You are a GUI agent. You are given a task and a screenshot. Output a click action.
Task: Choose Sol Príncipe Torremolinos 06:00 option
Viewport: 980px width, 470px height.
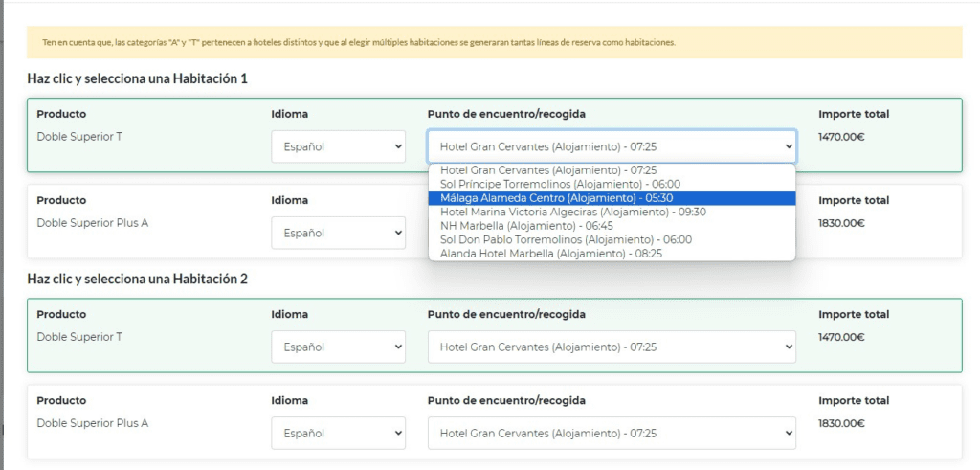click(x=560, y=184)
